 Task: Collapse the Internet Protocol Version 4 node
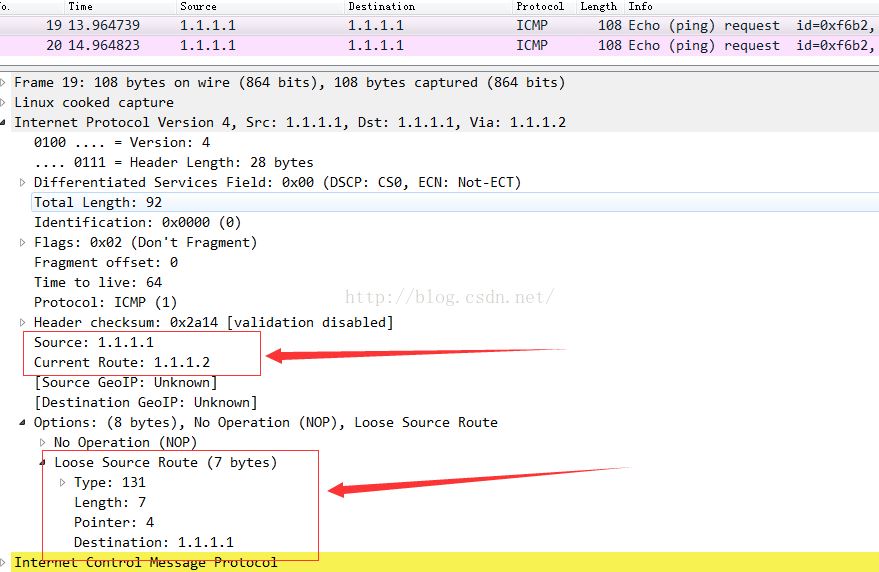tap(5, 123)
